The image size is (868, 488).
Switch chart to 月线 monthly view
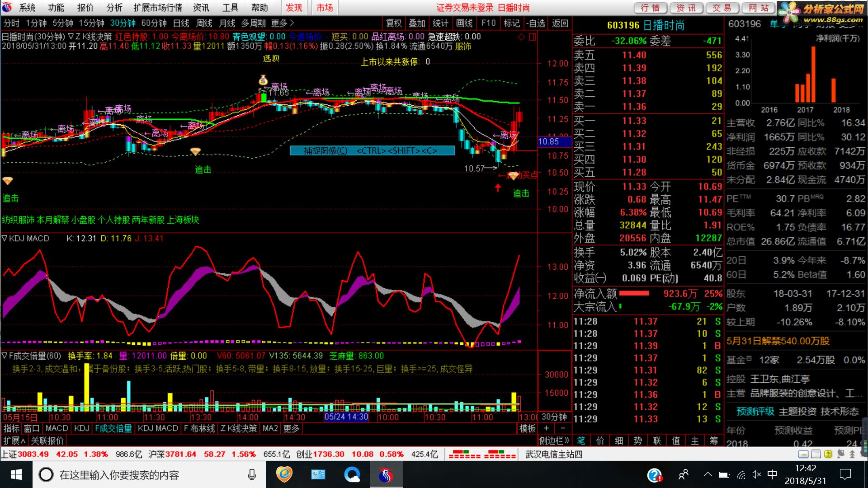click(x=227, y=23)
